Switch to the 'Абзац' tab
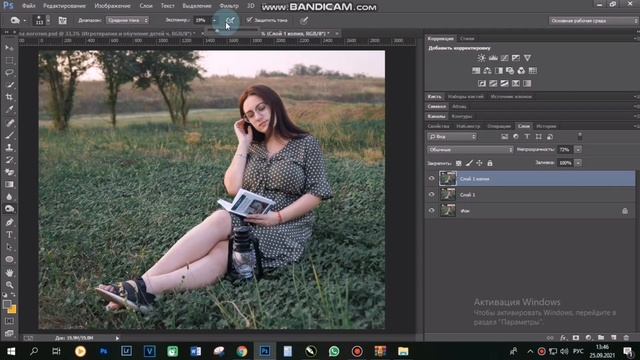 pyautogui.click(x=459, y=107)
